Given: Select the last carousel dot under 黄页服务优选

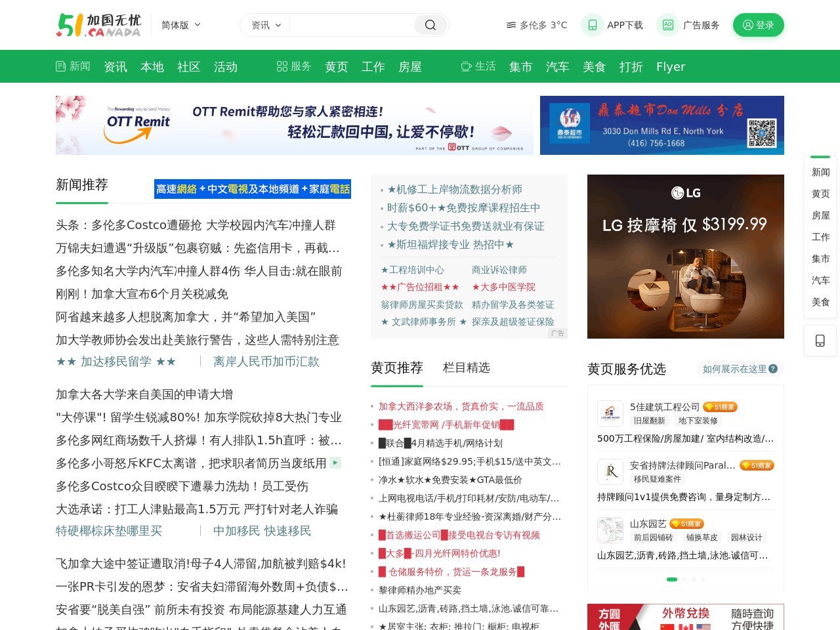Looking at the screenshot, I should click(703, 579).
